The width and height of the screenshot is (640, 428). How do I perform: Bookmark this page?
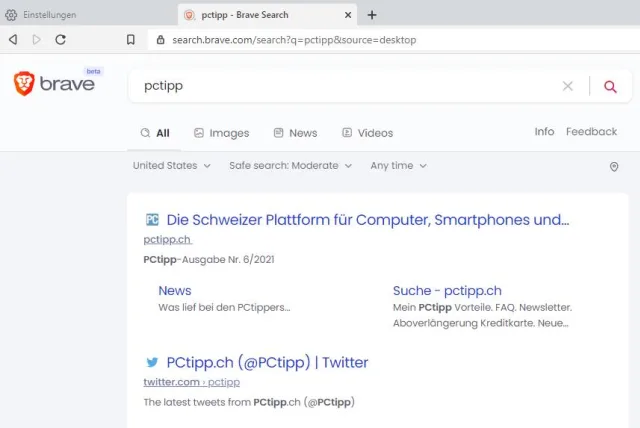(x=131, y=40)
